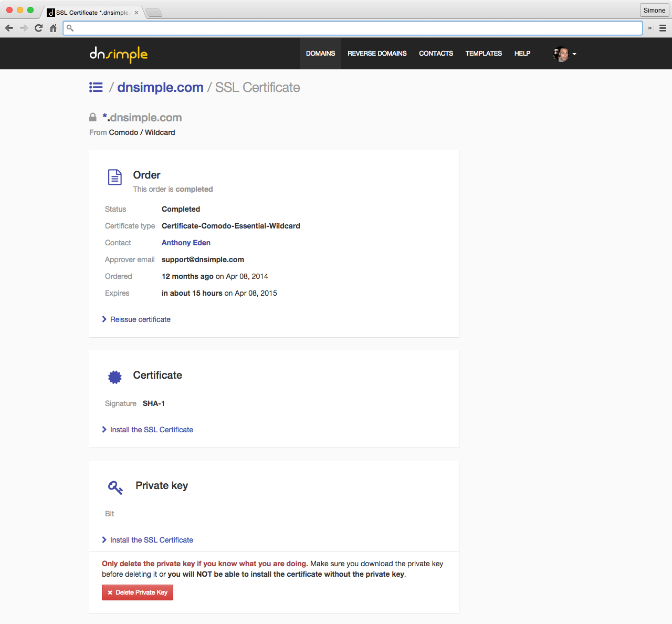Close the SSL Certificate browser tab
This screenshot has width=672, height=624.
[x=136, y=13]
